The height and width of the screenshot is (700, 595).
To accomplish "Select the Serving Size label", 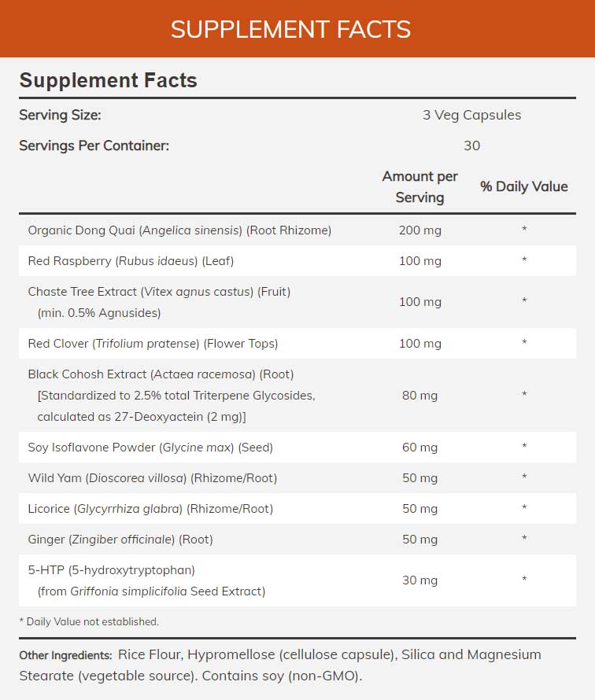I will (x=60, y=115).
